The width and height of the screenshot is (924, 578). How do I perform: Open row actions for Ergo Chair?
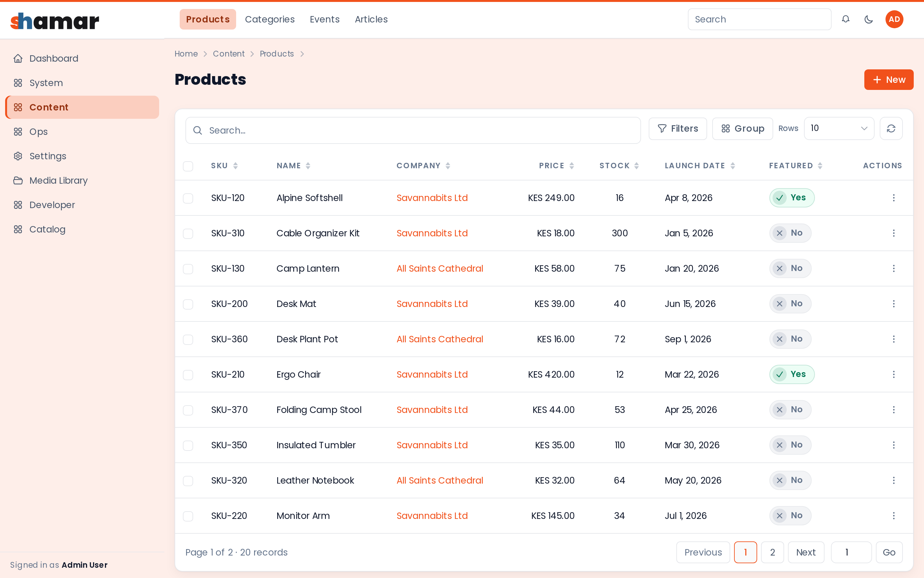(894, 374)
